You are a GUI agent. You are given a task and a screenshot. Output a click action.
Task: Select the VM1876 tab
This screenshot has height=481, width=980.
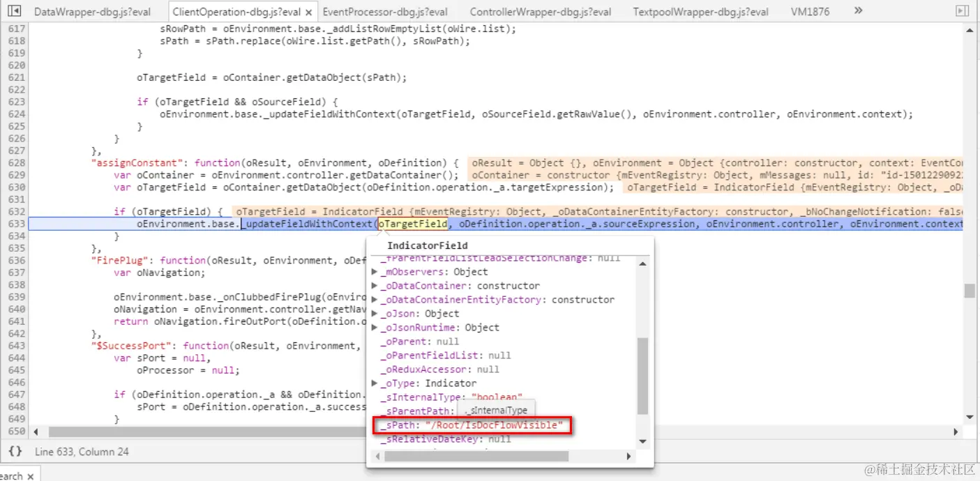(811, 12)
